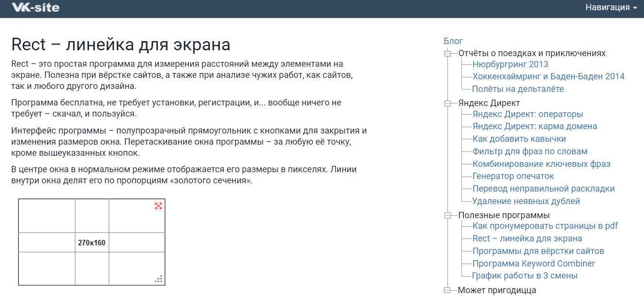644x296 pixels.
Task: Click the red close icon in Rect preview
Action: pos(158,206)
